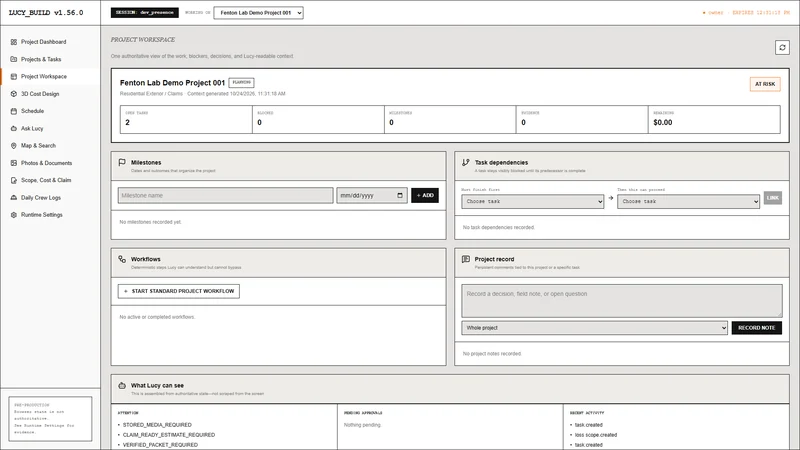Viewport: 800px width, 450px height.
Task: Start standard project workflow
Action: (x=179, y=291)
